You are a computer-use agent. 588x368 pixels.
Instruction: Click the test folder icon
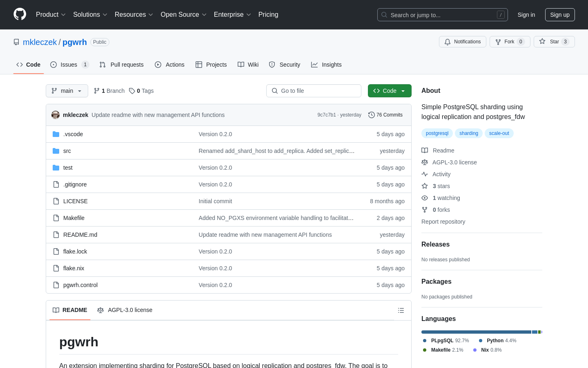56,168
